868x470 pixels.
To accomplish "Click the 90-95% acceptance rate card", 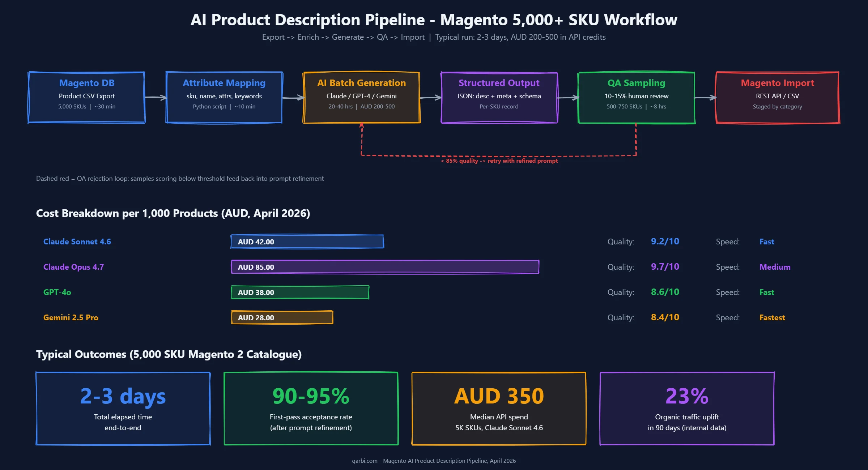I will [311, 409].
